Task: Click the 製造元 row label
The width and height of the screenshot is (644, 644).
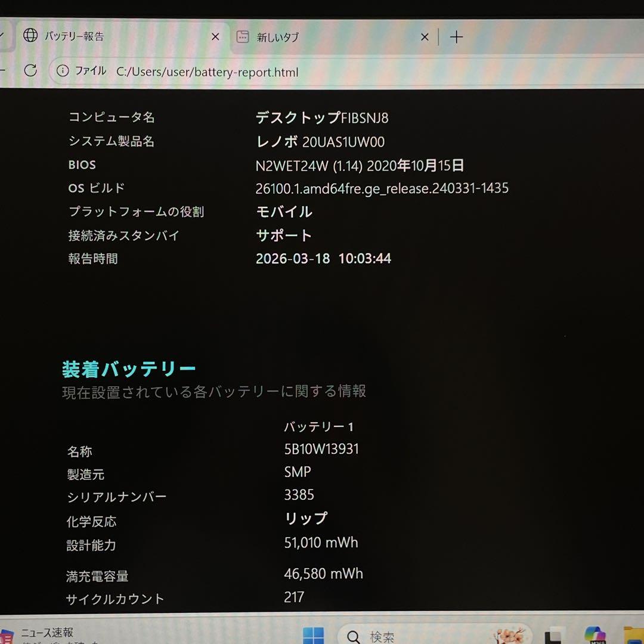Action: pos(85,475)
